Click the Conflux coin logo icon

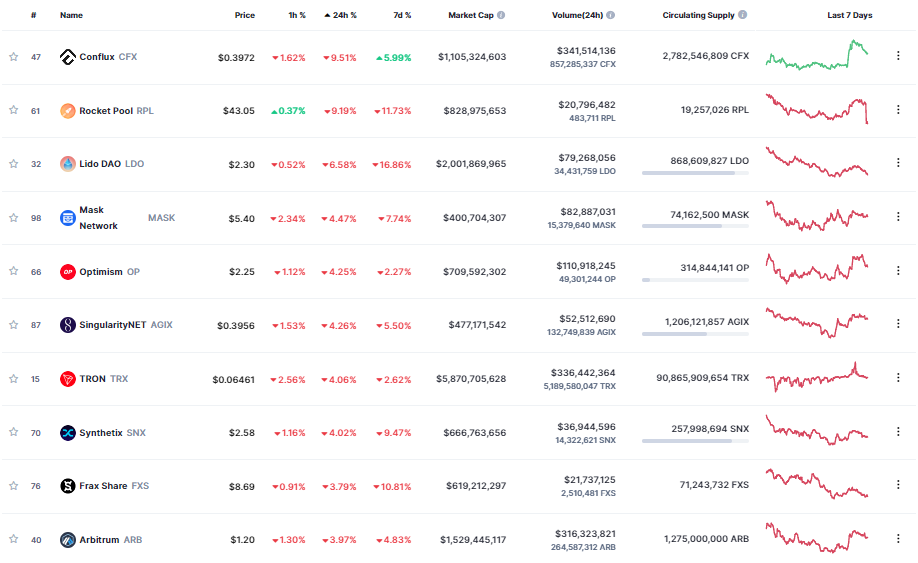pyautogui.click(x=68, y=57)
